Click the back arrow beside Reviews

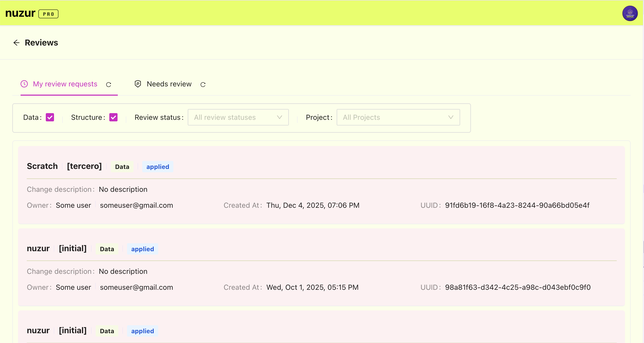[16, 43]
